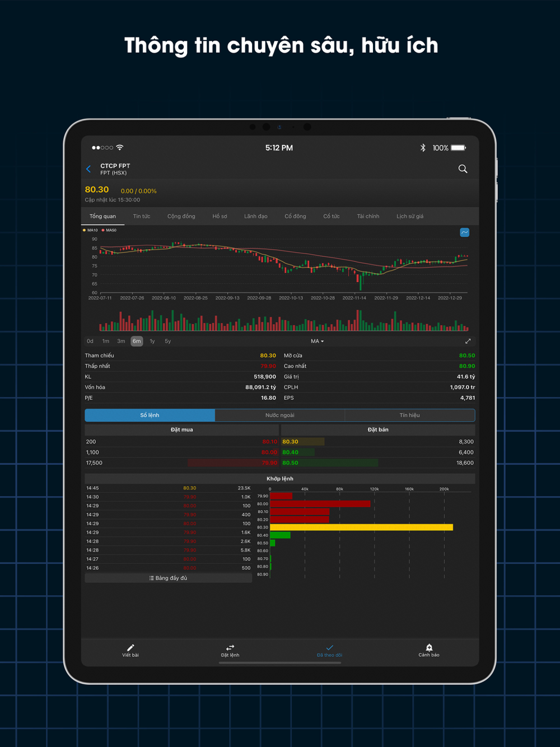Select the 1y time range
Image resolution: width=560 pixels, height=747 pixels.
(152, 341)
